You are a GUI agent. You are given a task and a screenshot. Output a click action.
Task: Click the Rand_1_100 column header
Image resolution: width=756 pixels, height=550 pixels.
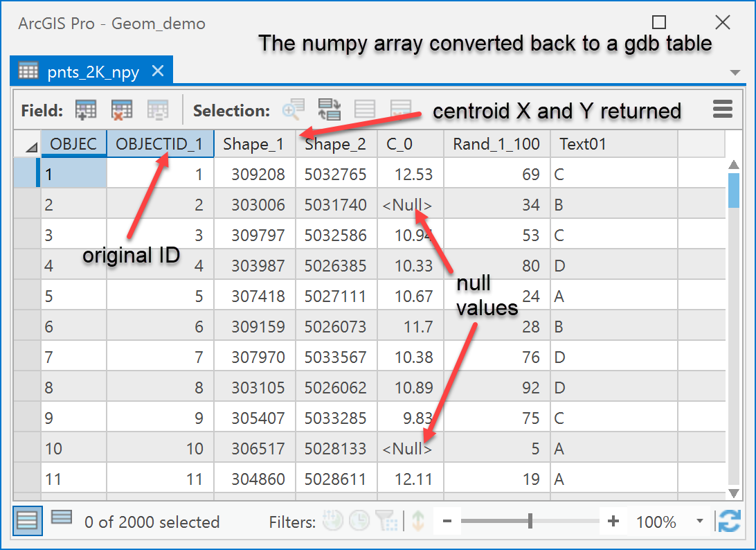coord(496,144)
